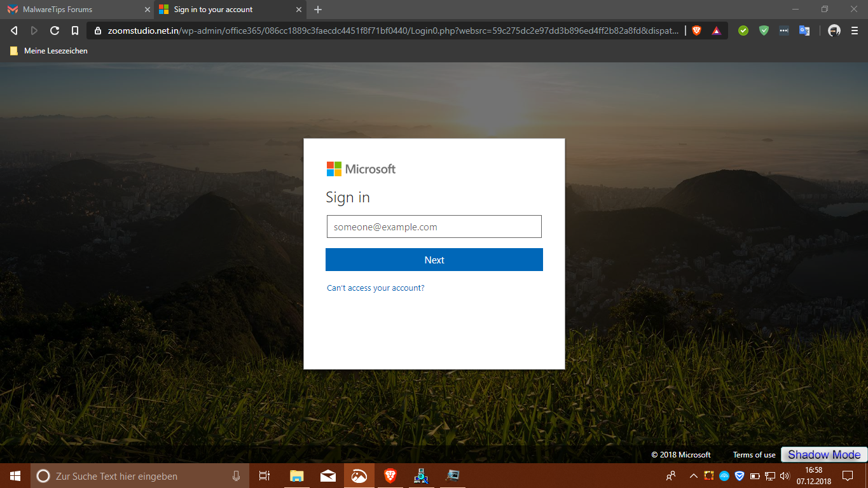Open the green shield checkmark extension

point(764,31)
